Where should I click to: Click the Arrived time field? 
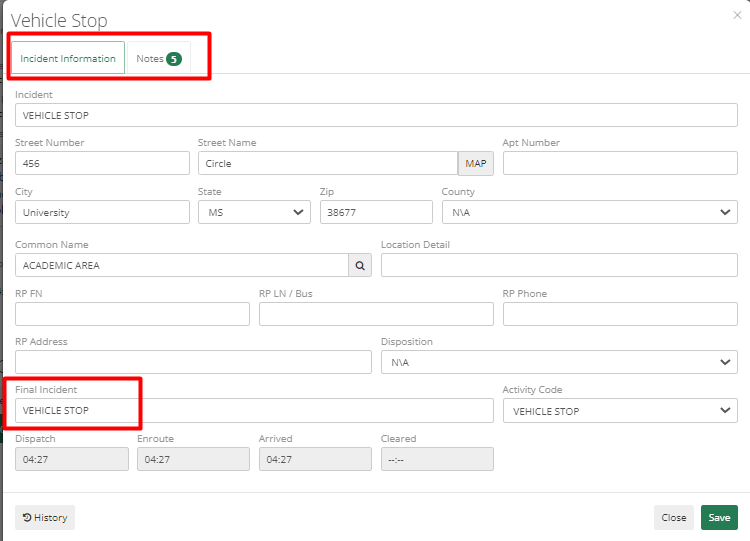click(x=315, y=459)
